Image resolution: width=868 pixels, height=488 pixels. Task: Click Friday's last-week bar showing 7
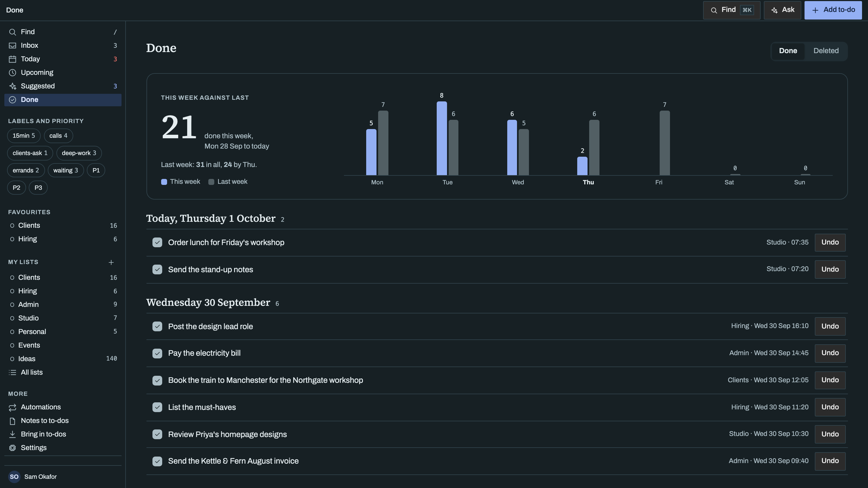click(665, 143)
